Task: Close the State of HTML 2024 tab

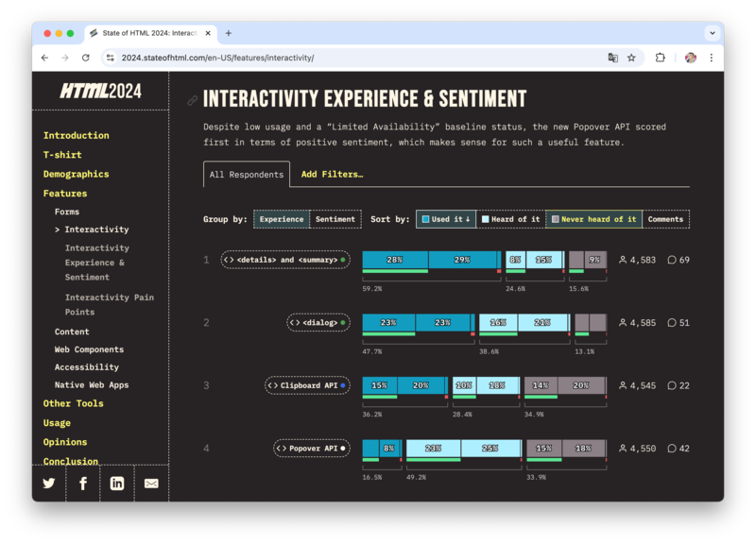Action: pyautogui.click(x=208, y=33)
